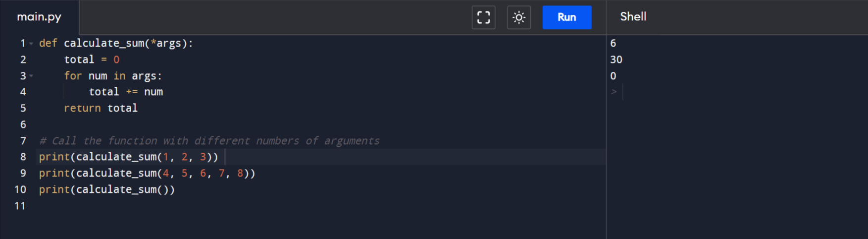Click the empty print(calculate_sum()) call on line 10
The image size is (868, 239).
[x=106, y=189]
